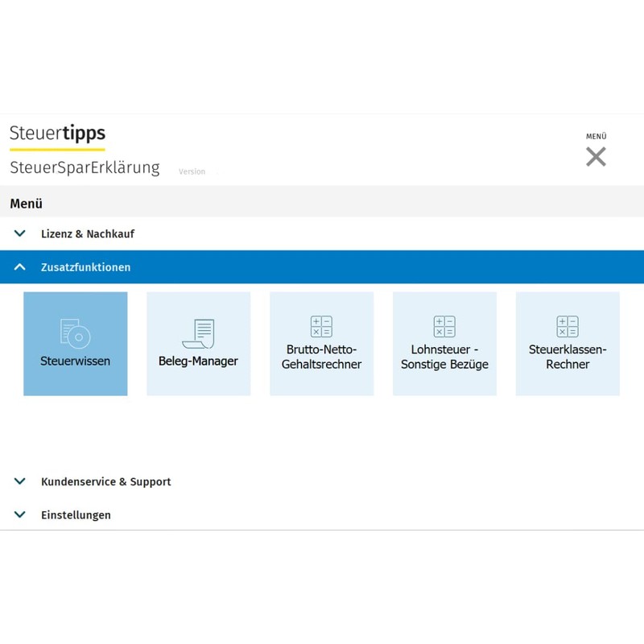This screenshot has width=644, height=644.
Task: Close the menu with the X icon
Action: click(x=596, y=157)
